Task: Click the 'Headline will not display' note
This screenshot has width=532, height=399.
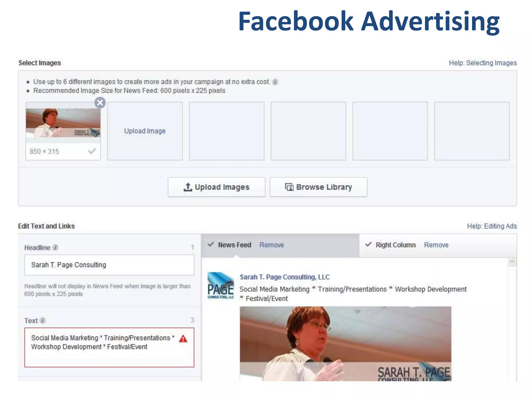Action: 108,290
